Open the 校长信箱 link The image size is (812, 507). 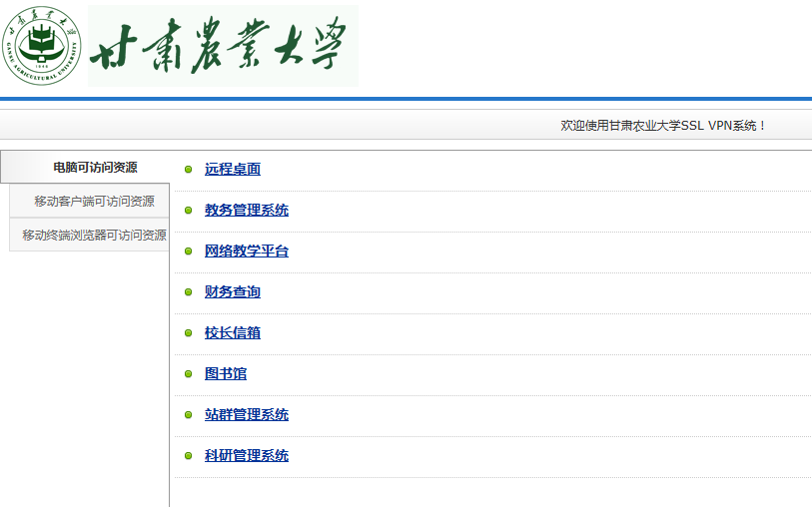(x=233, y=332)
